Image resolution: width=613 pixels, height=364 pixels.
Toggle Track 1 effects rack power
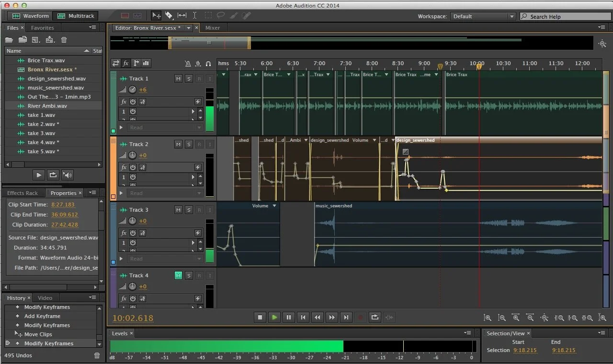[133, 102]
